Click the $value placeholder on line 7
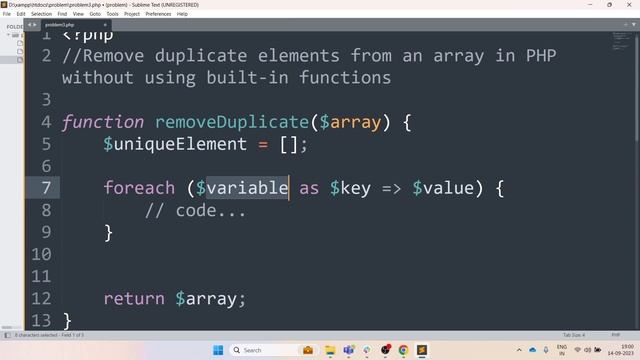This screenshot has height=360, width=640. (443, 188)
